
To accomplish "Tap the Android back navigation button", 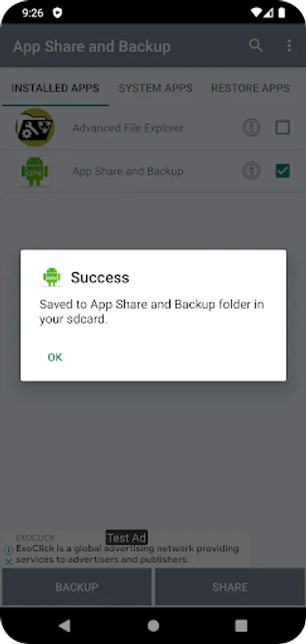I will coord(64,625).
